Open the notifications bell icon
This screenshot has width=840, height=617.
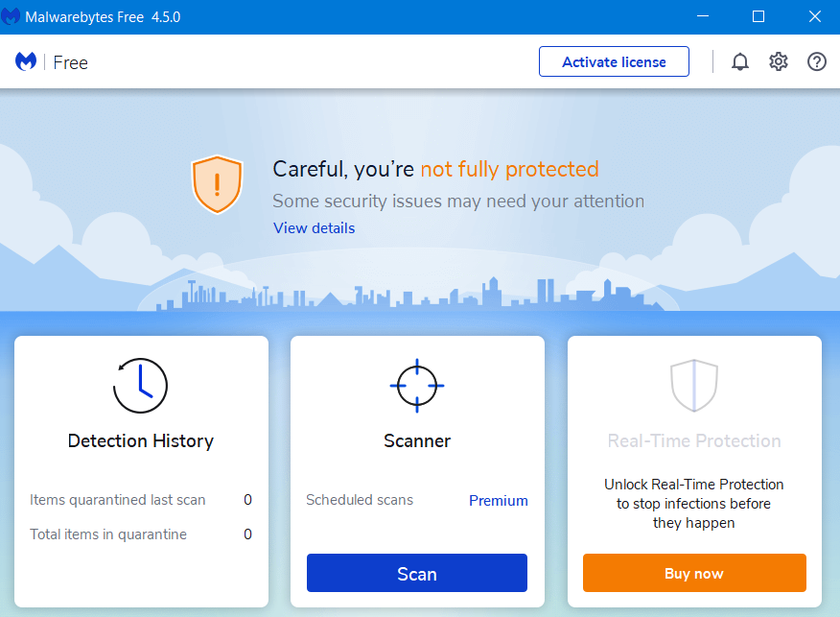(740, 62)
